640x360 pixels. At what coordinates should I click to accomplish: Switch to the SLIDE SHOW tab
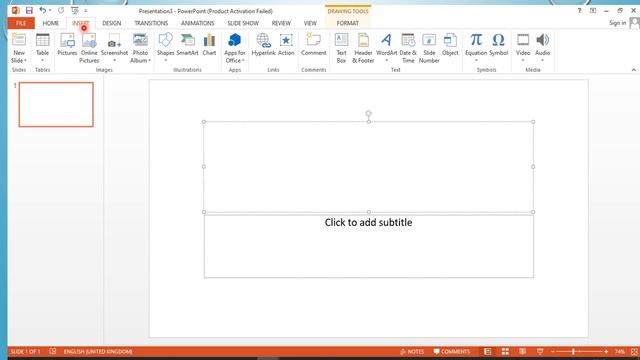[243, 23]
